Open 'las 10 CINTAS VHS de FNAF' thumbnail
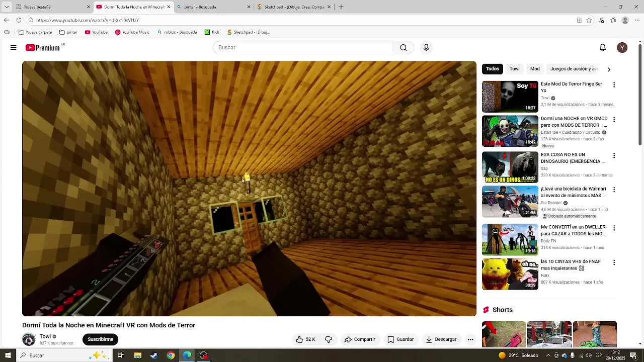 tap(510, 274)
